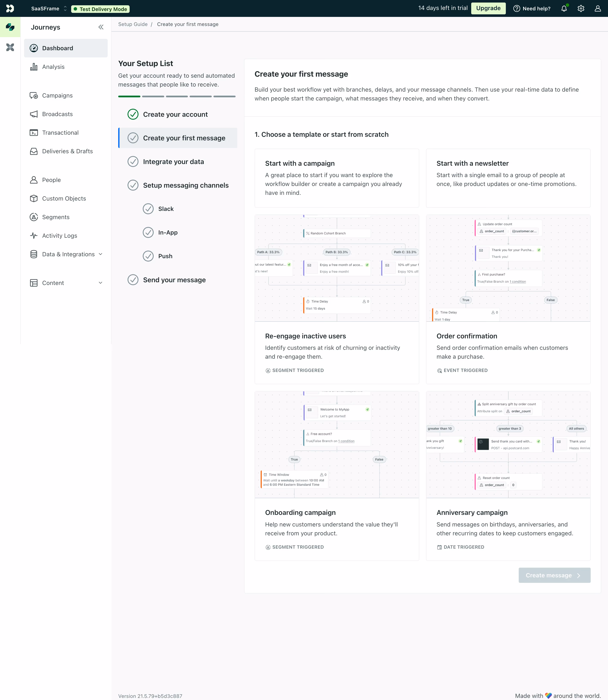
Task: Open the settings gear icon
Action: click(x=581, y=8)
